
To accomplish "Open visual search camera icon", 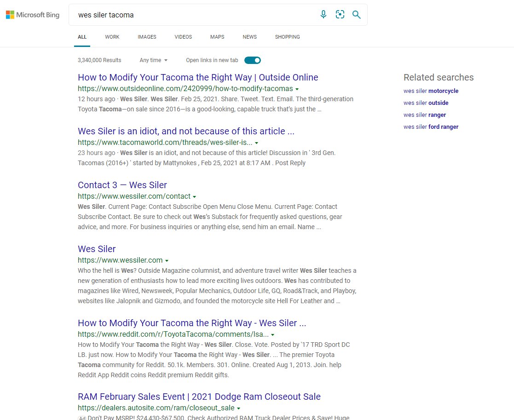I will 340,14.
